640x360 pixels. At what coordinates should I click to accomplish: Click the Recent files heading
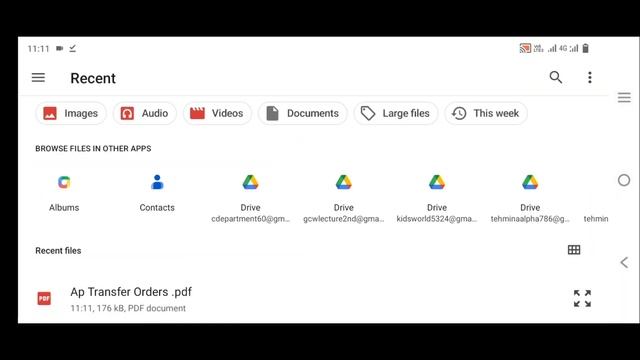(58, 251)
